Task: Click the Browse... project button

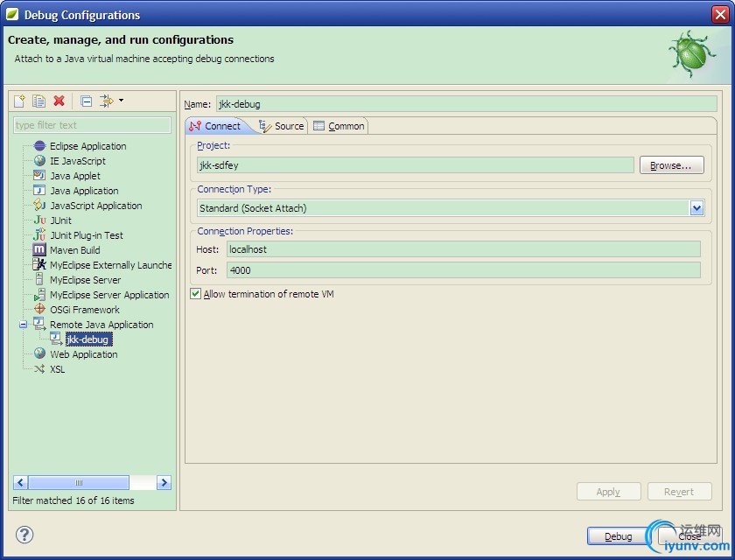Action: tap(671, 165)
